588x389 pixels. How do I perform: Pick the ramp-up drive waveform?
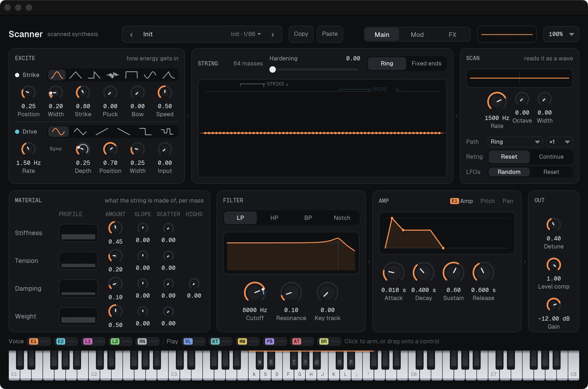(102, 131)
